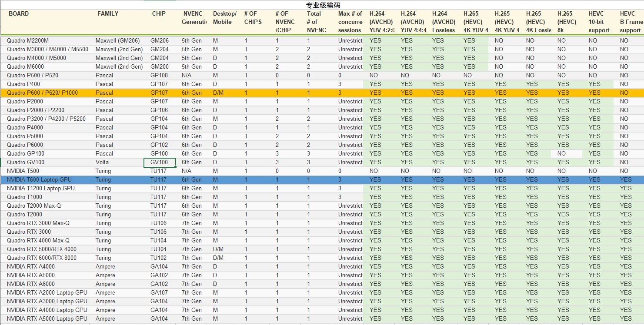Click the outlined GV100 chip cell

160,162
